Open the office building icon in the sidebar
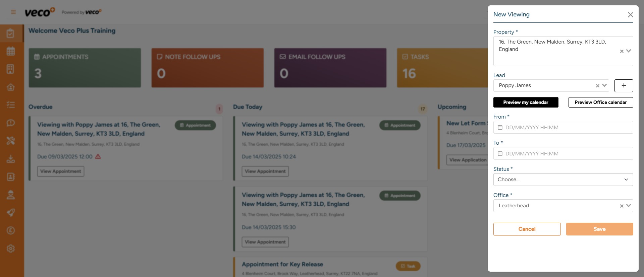 pos(11,69)
